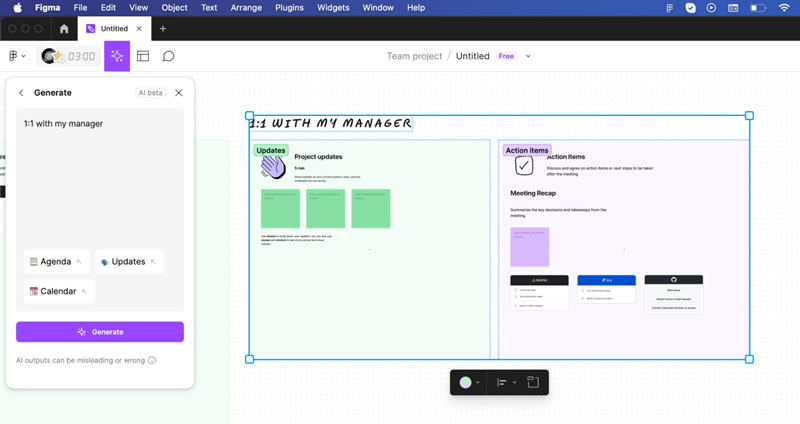Open the Object menu
The height and width of the screenshot is (424, 800).
coord(174,8)
